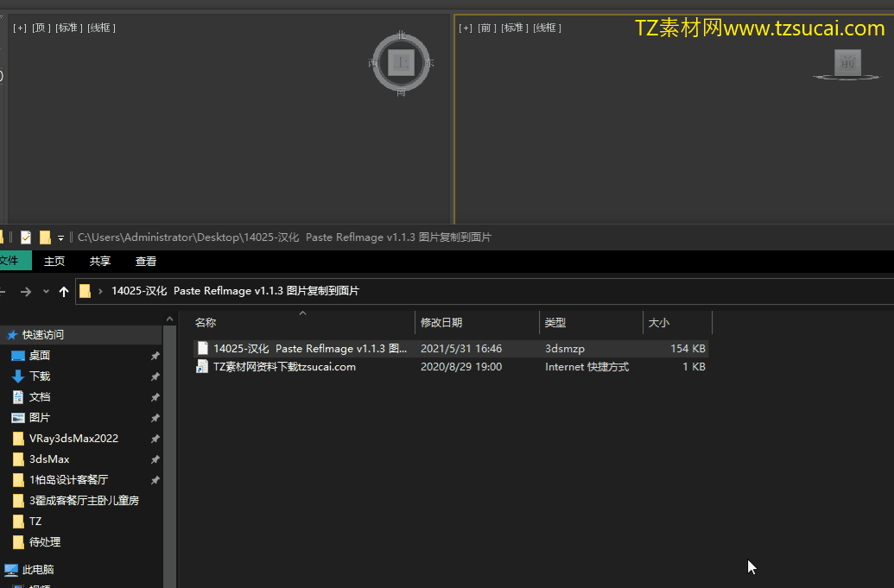
Task: Open VRay3dsMax2022 folder in sidebar
Action: pos(73,438)
